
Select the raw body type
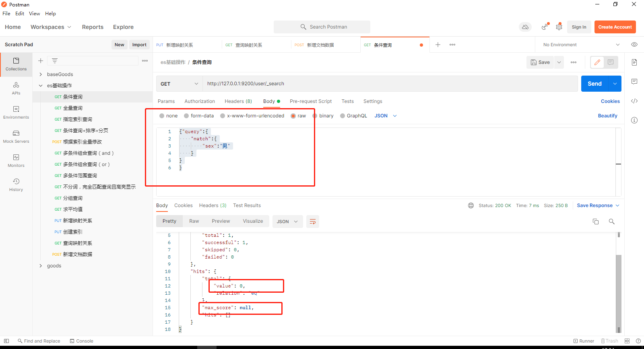[x=298, y=116]
